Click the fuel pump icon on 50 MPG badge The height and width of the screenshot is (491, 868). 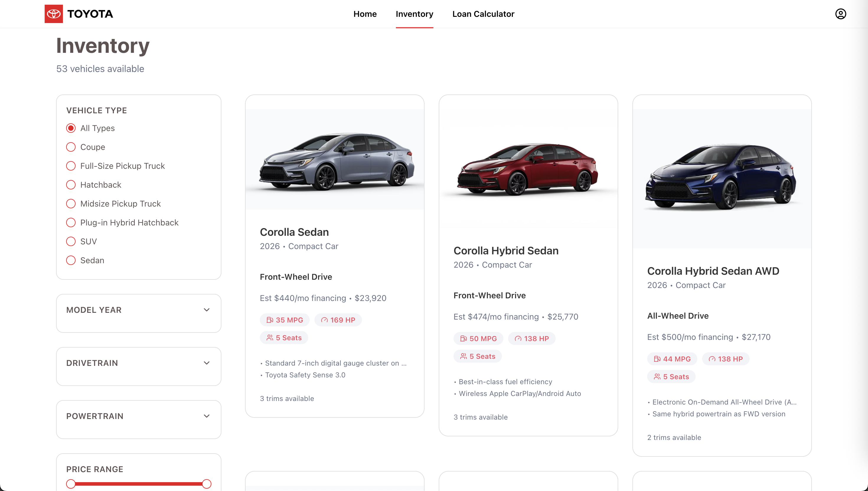[x=463, y=338]
